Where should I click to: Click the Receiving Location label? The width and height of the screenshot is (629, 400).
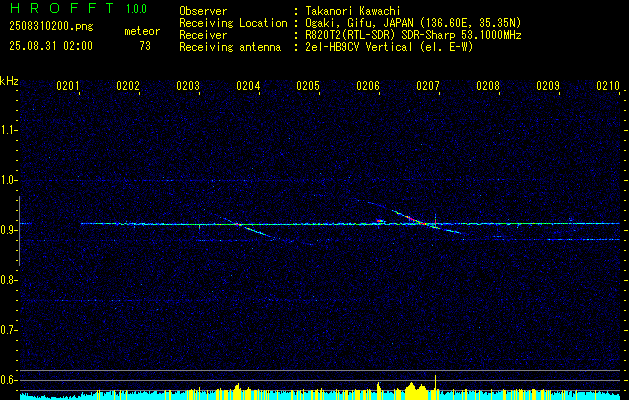click(233, 23)
